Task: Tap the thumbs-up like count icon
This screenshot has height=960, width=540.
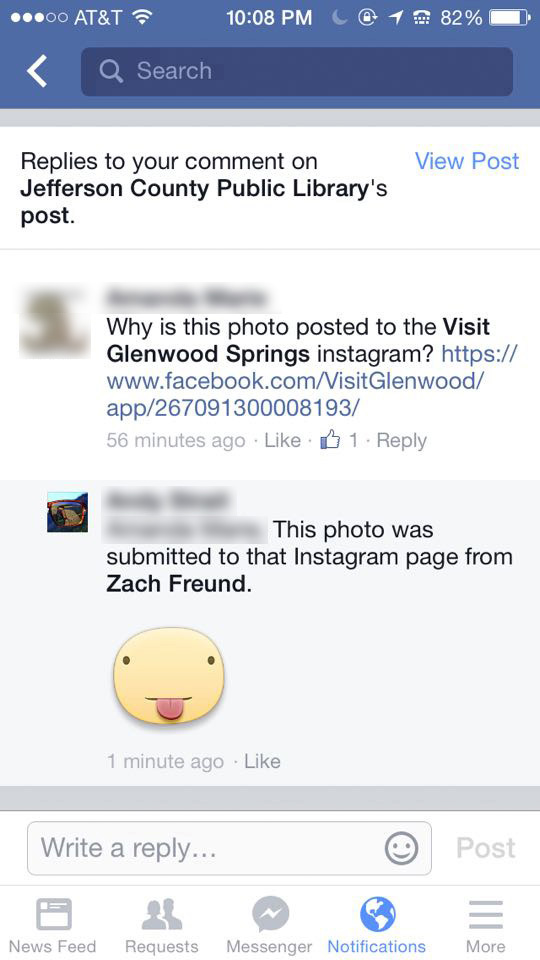Action: (x=331, y=440)
